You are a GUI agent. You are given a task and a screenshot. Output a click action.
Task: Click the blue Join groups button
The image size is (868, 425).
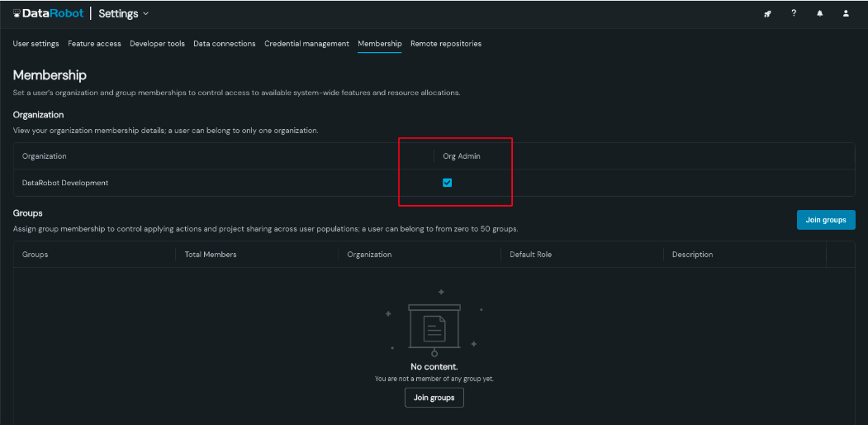click(825, 220)
